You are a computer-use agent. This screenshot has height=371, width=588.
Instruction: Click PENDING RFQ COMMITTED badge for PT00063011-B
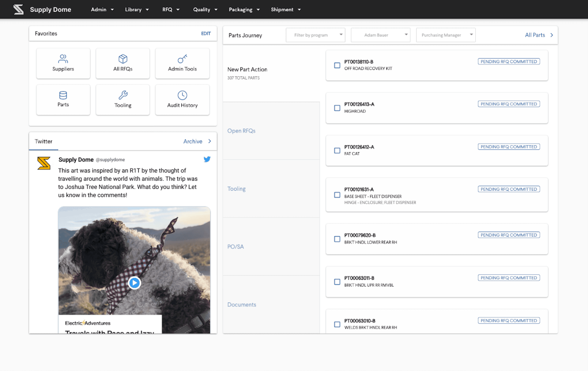tap(509, 278)
